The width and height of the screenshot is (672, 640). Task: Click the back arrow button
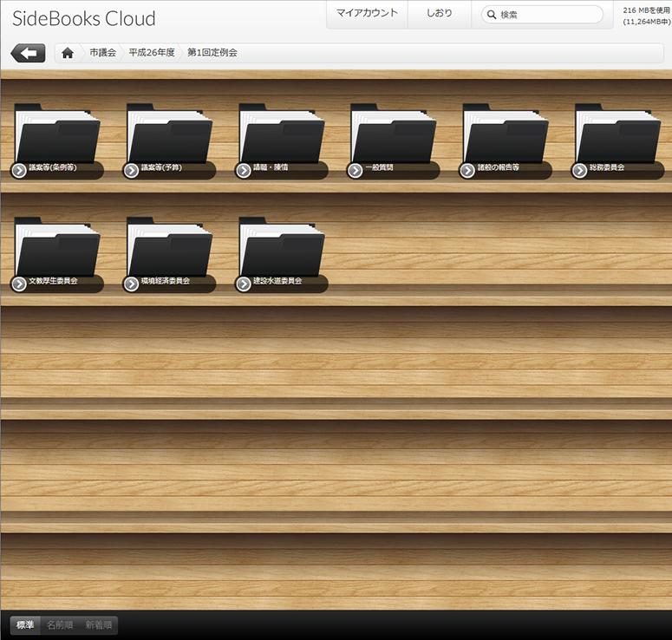[x=28, y=54]
